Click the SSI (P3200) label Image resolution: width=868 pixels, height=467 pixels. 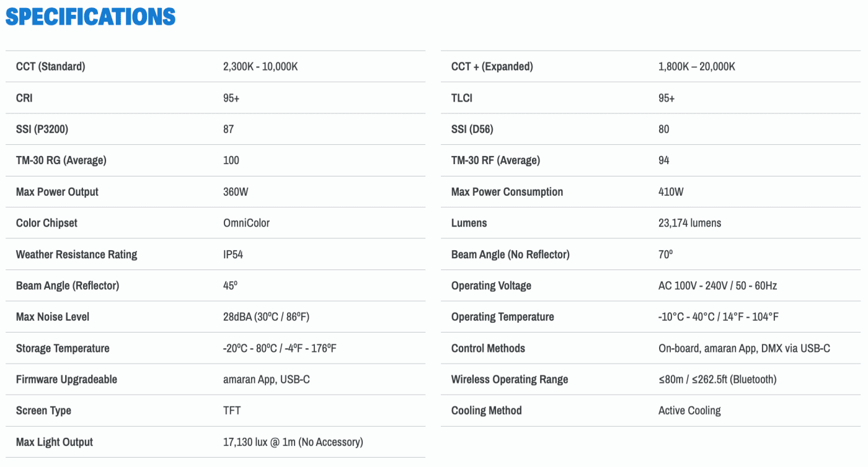42,129
